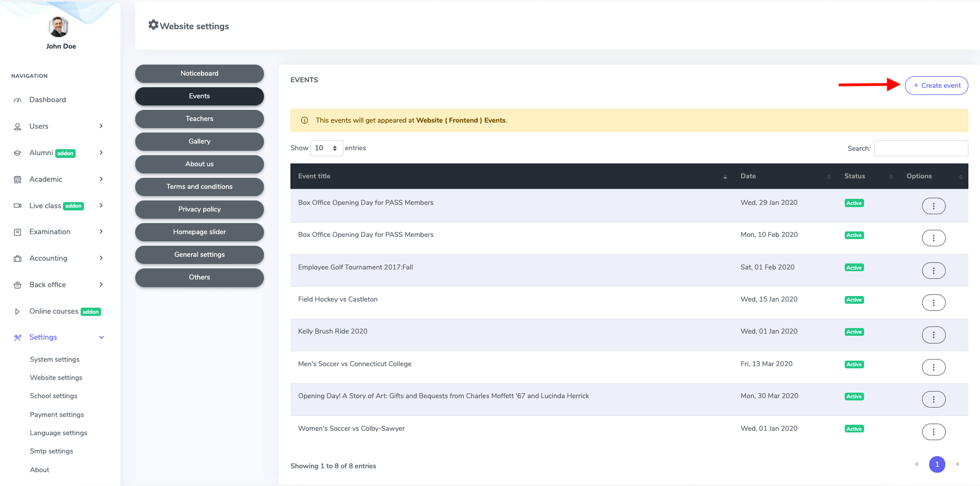Click the Accounting briefcase icon
Image resolution: width=980 pixels, height=486 pixels.
[x=18, y=258]
